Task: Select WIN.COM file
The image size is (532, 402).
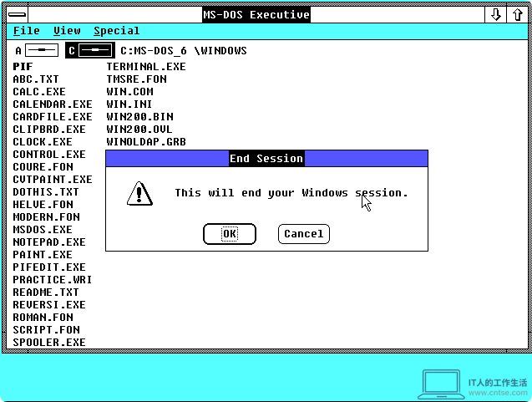Action: click(x=129, y=92)
